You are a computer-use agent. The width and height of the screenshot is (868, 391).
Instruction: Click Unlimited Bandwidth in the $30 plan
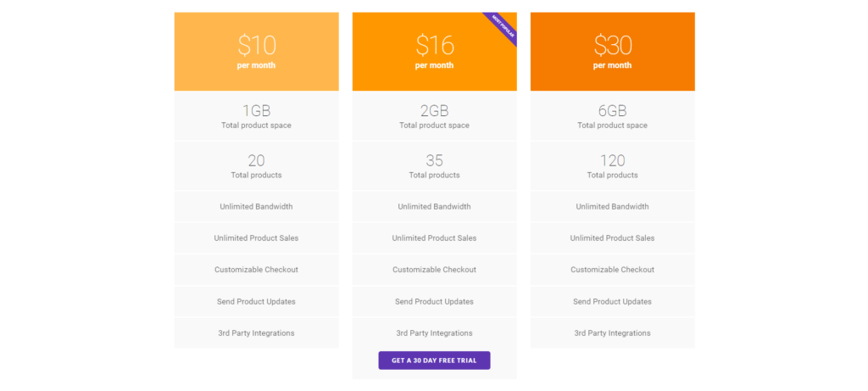point(612,207)
